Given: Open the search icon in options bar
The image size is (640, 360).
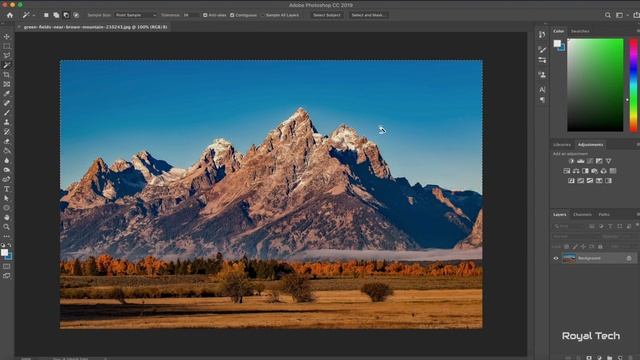Looking at the screenshot, I should click(x=608, y=15).
